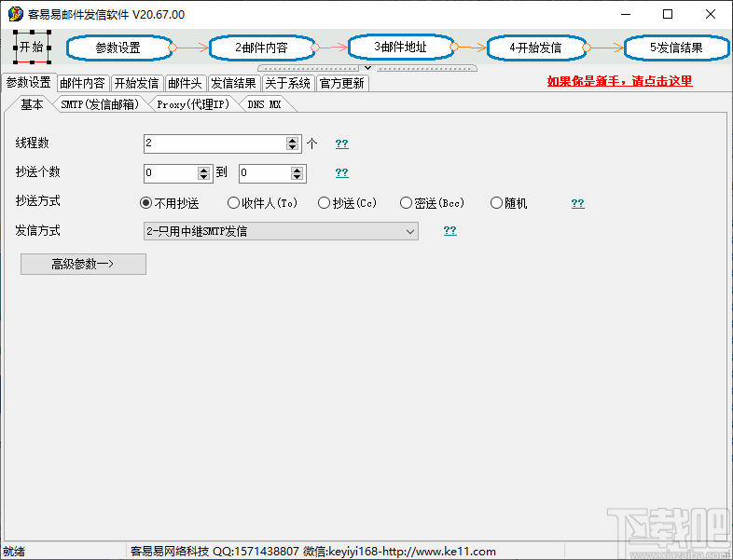Select the 基本 sub-tab
Viewport: 733px width, 560px height.
click(32, 104)
